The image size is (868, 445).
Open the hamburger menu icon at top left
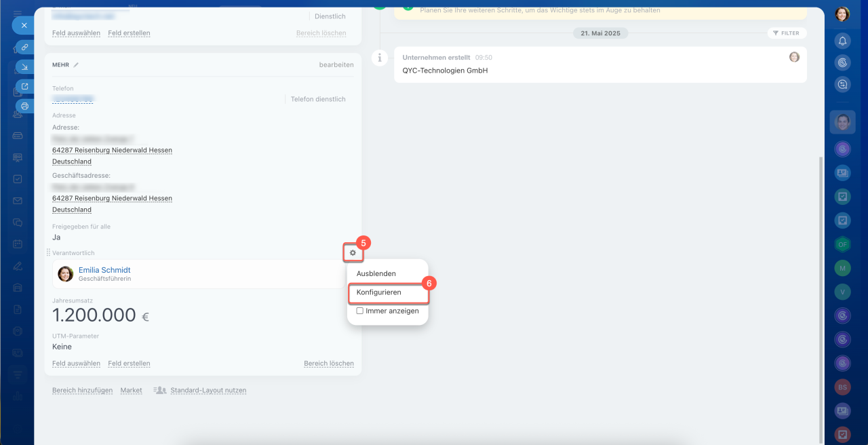[18, 14]
